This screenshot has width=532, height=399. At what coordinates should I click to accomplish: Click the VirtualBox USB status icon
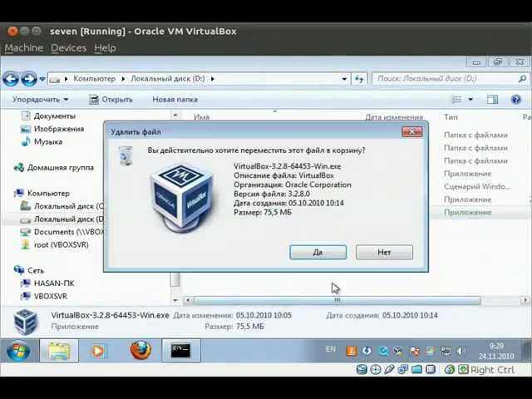click(389, 369)
